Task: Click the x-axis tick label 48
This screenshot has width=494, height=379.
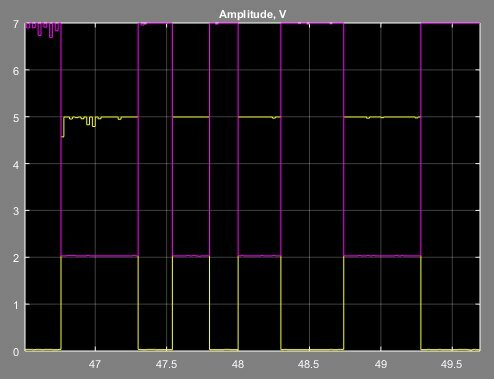Action: click(238, 364)
